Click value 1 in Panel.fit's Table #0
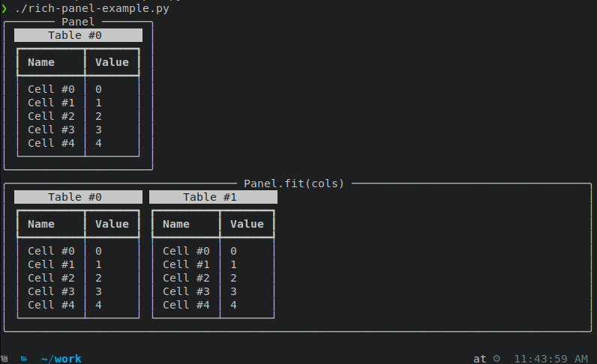This screenshot has width=597, height=364. [x=98, y=264]
